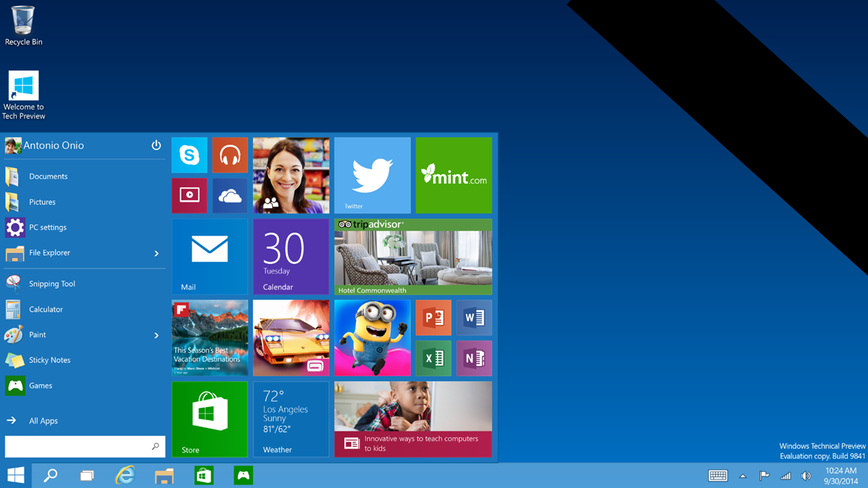Screen dimensions: 868x488
Task: Launch Word from its tile
Action: pyautogui.click(x=474, y=317)
